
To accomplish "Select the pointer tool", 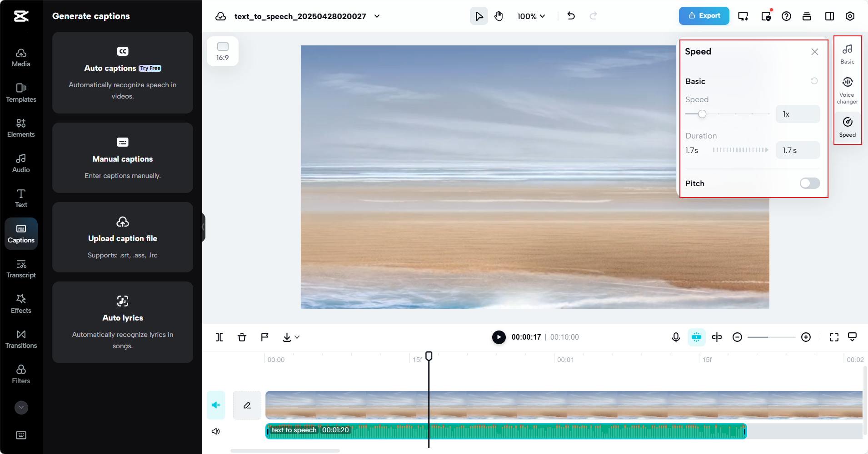I will click(479, 16).
